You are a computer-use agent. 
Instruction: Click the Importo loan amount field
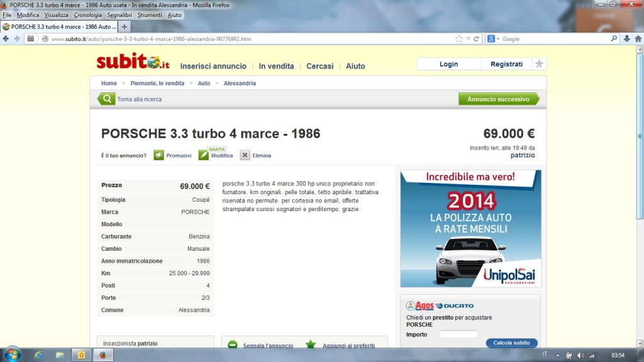(x=458, y=334)
